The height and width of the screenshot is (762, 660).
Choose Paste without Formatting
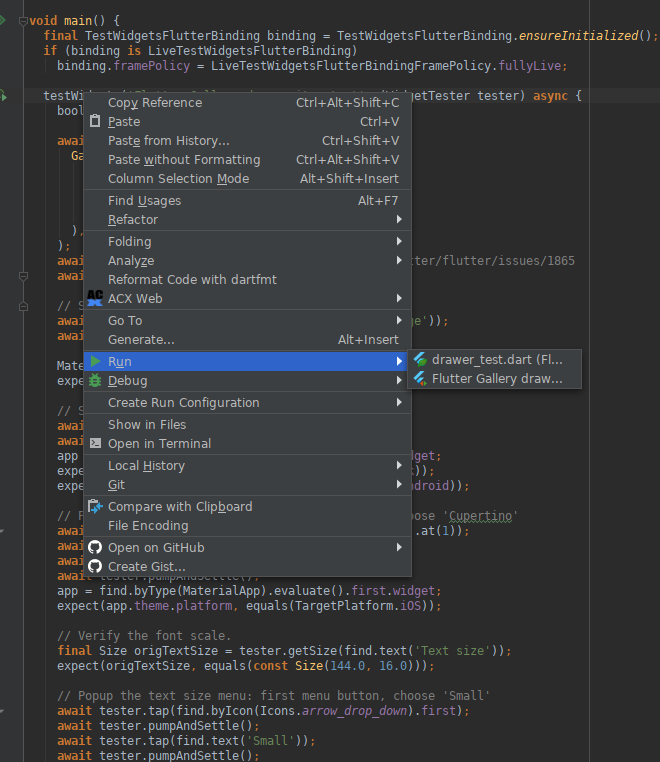(247, 159)
